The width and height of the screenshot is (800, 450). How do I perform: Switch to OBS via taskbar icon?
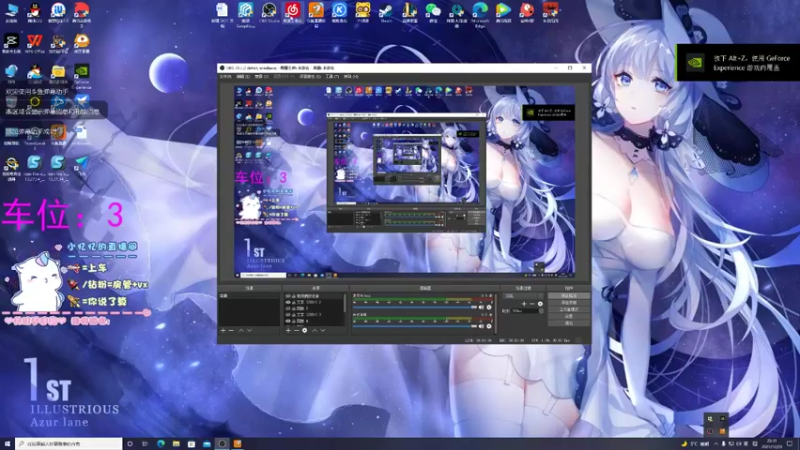(222, 444)
